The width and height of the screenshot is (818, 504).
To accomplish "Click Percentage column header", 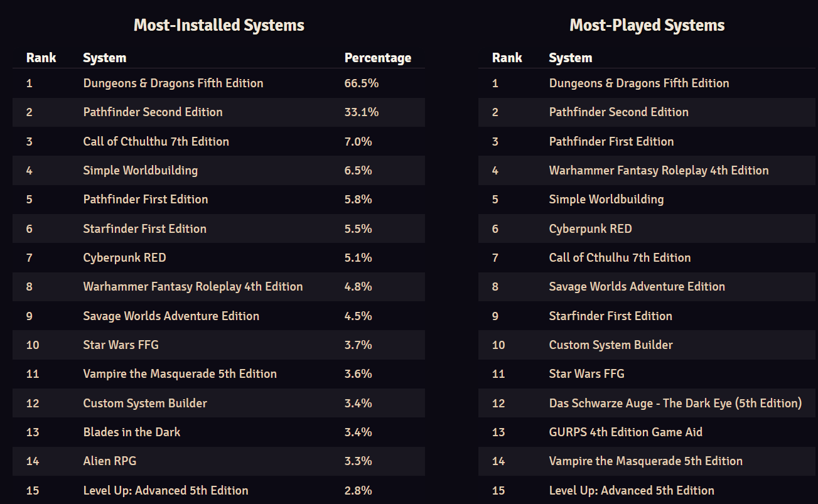I will (x=377, y=58).
